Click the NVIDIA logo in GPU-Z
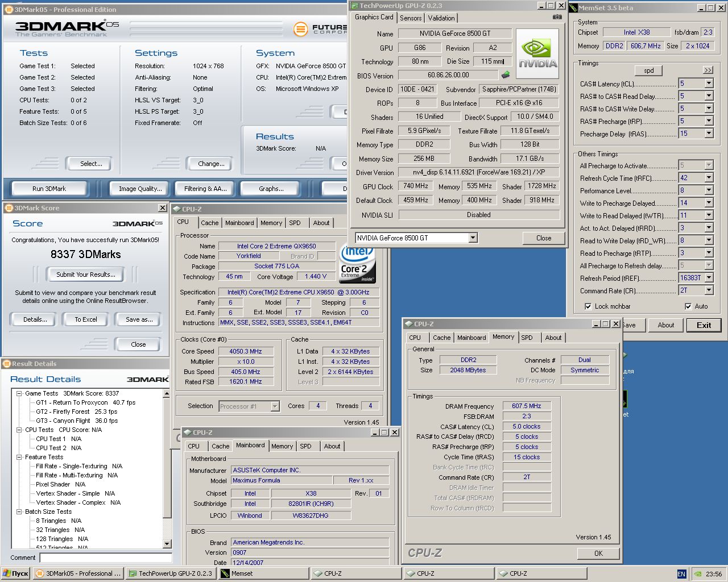This screenshot has height=582, width=728. (537, 53)
